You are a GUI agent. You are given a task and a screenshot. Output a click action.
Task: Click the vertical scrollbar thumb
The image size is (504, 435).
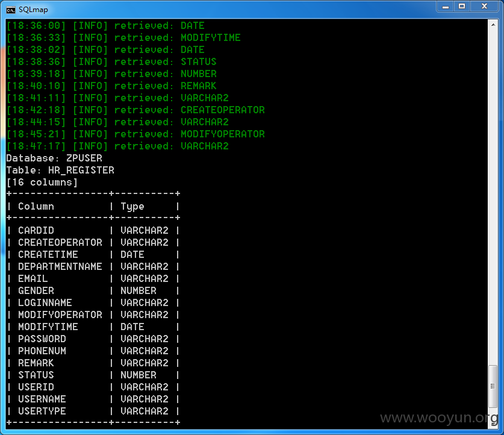[493, 386]
